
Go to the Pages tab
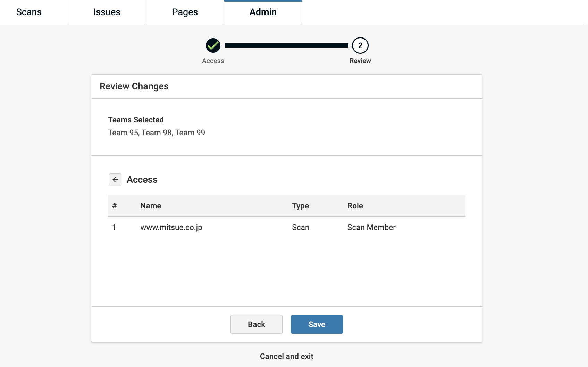(185, 12)
